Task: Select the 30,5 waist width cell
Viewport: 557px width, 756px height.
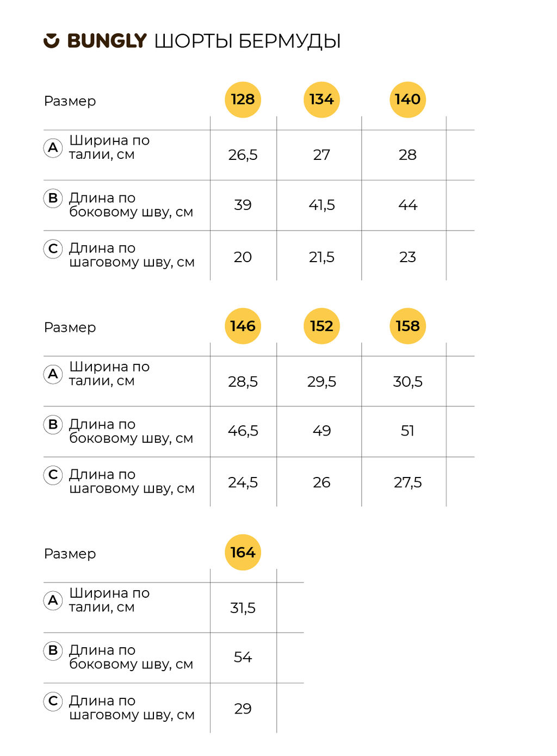Action: click(408, 381)
